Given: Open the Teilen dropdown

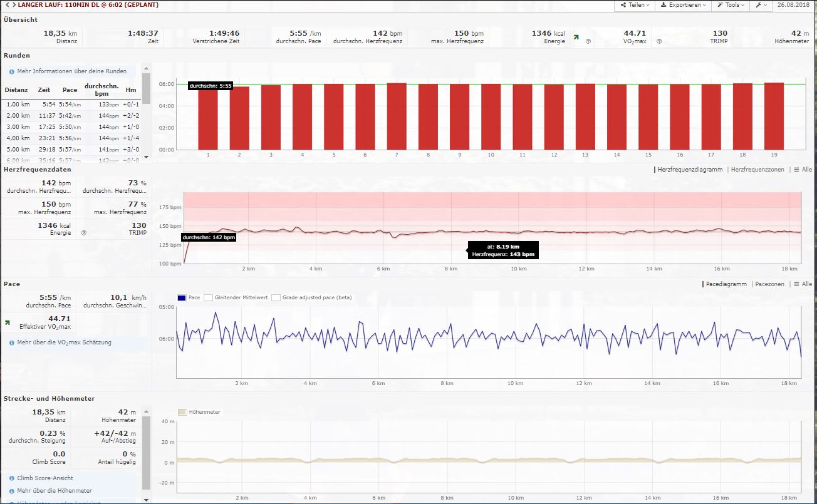Looking at the screenshot, I should [x=634, y=5].
